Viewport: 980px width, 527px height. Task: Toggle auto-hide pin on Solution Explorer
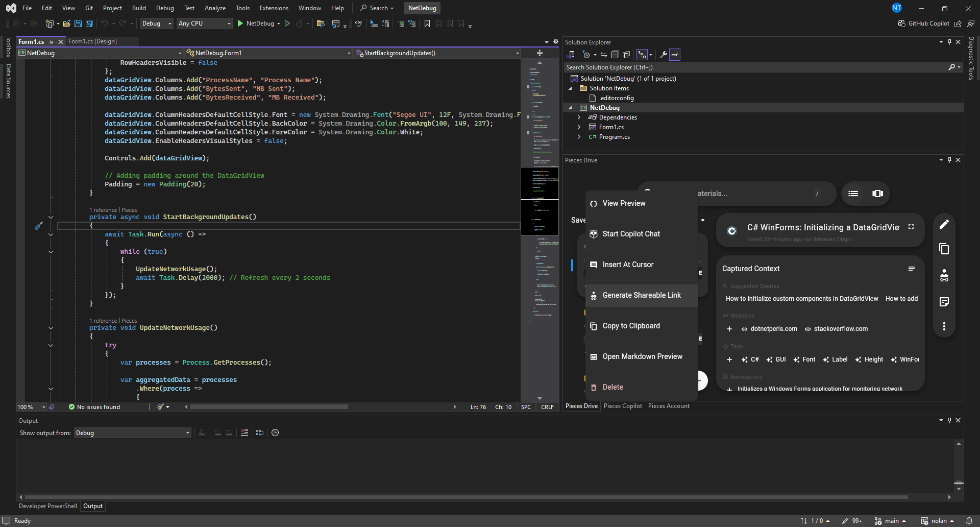tap(949, 42)
